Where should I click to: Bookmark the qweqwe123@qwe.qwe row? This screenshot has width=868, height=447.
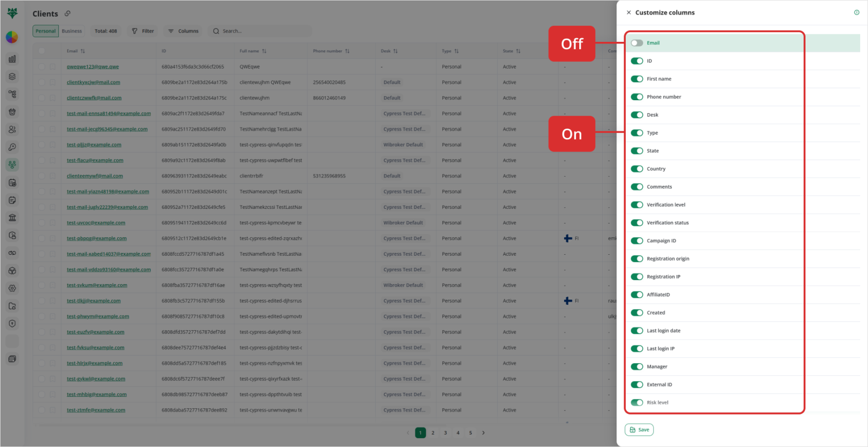pyautogui.click(x=53, y=67)
